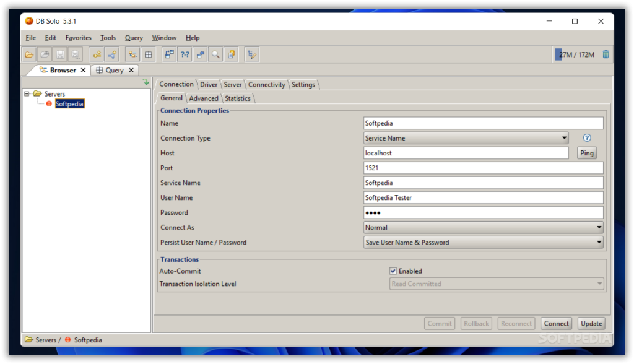Disable the Auto-Commit Enabled checkbox
Image resolution: width=634 pixels, height=364 pixels.
pos(393,271)
